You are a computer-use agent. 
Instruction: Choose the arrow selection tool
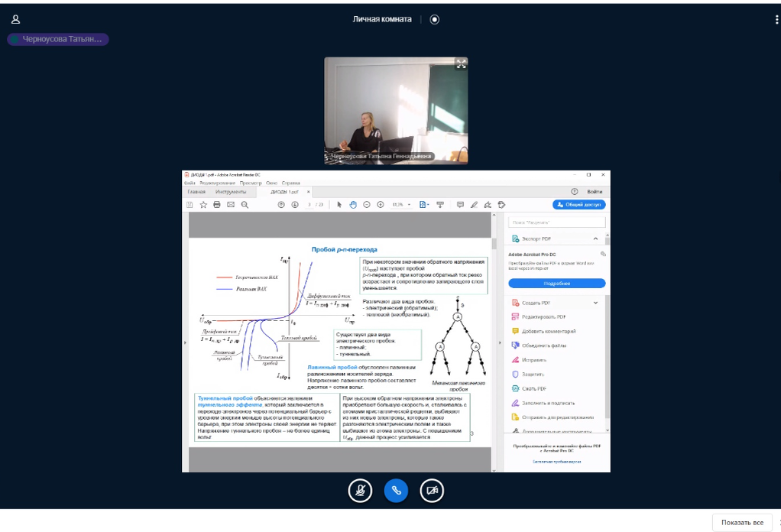click(339, 205)
